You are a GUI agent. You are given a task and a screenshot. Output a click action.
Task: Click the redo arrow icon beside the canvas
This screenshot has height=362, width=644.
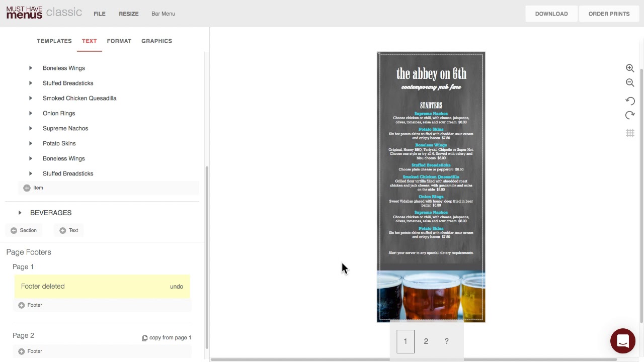point(630,116)
